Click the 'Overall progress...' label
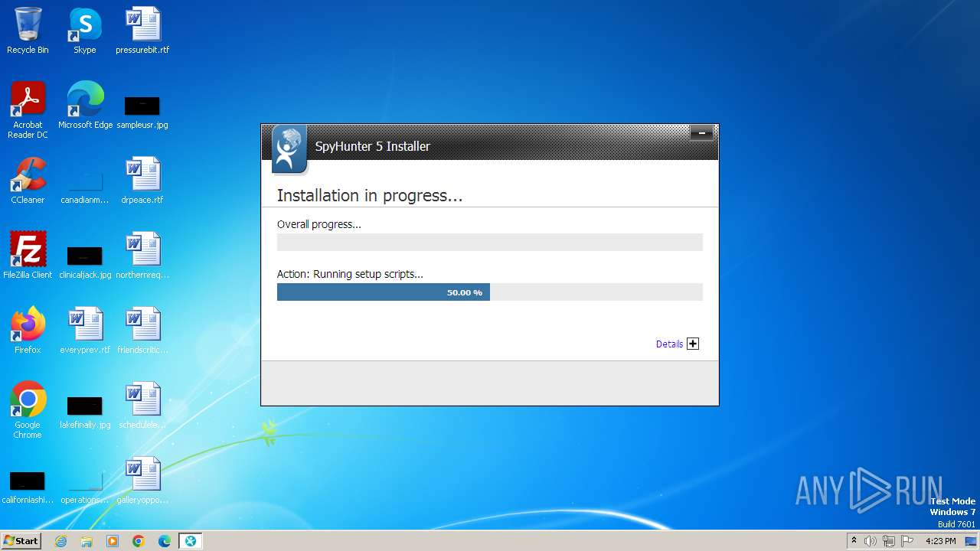The width and height of the screenshot is (980, 551). coord(318,224)
